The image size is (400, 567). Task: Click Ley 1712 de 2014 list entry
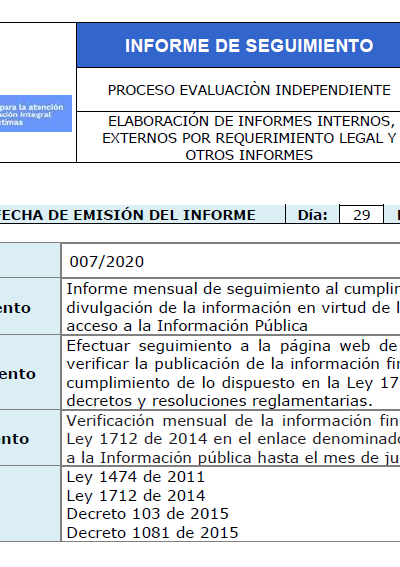pyautogui.click(x=136, y=495)
